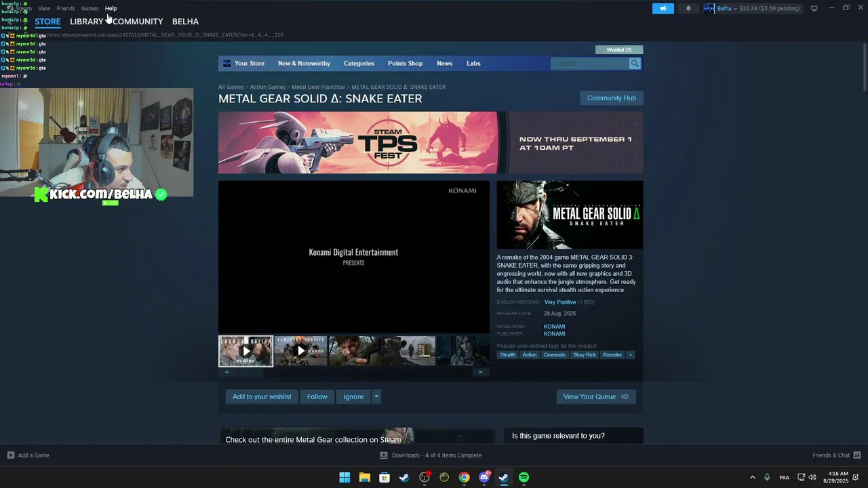The image size is (868, 488).
Task: Switch to Big Picture mode icon
Action: tap(814, 8)
